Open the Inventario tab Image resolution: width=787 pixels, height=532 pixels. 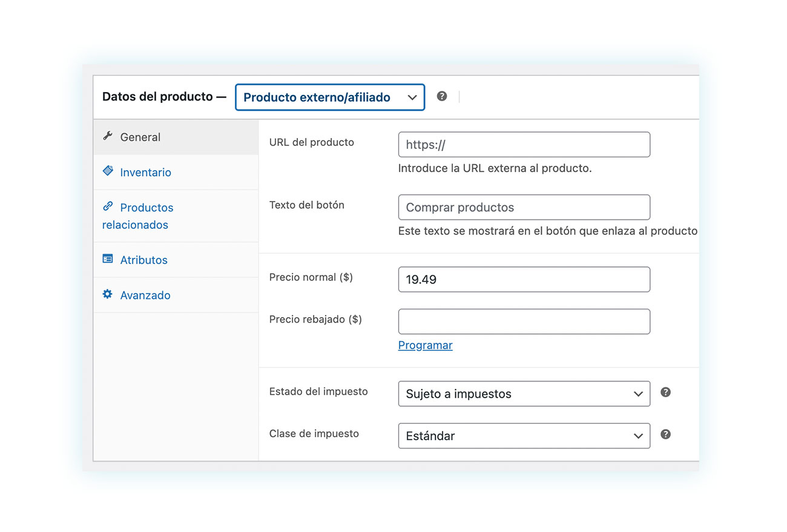coord(176,172)
